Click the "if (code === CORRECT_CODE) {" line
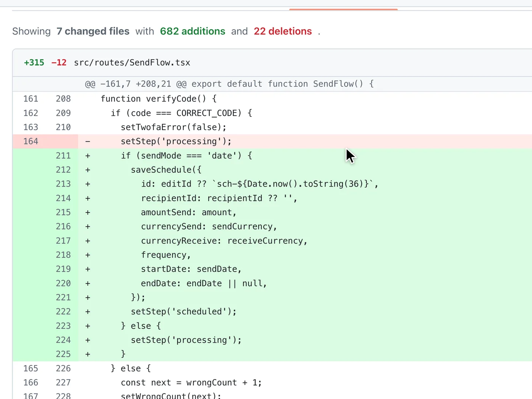The width and height of the screenshot is (532, 399). tap(182, 113)
